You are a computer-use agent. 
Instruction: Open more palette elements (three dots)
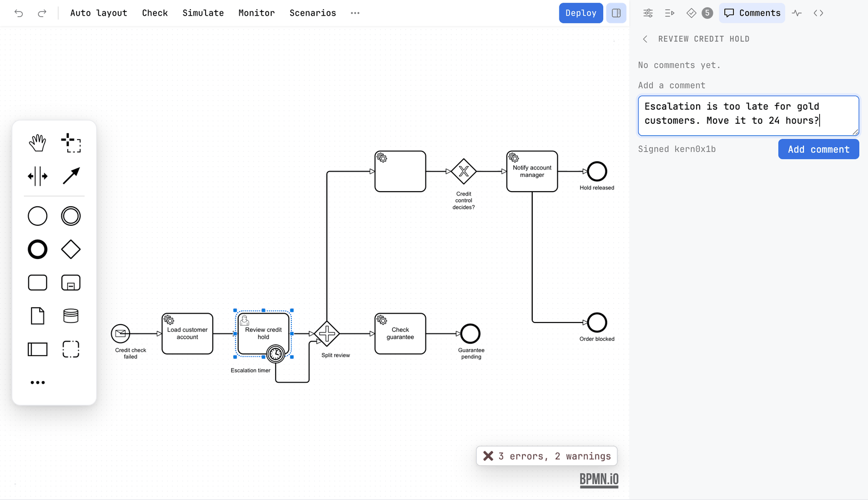click(37, 383)
